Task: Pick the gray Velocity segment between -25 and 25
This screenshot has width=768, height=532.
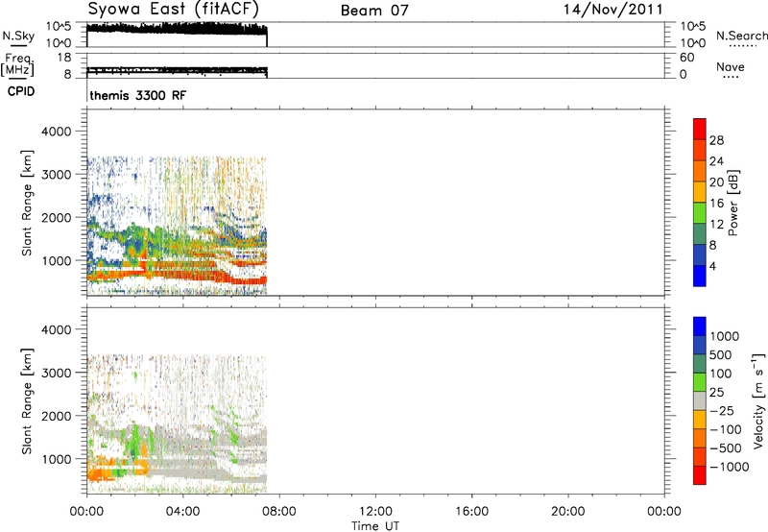Action: coord(700,400)
